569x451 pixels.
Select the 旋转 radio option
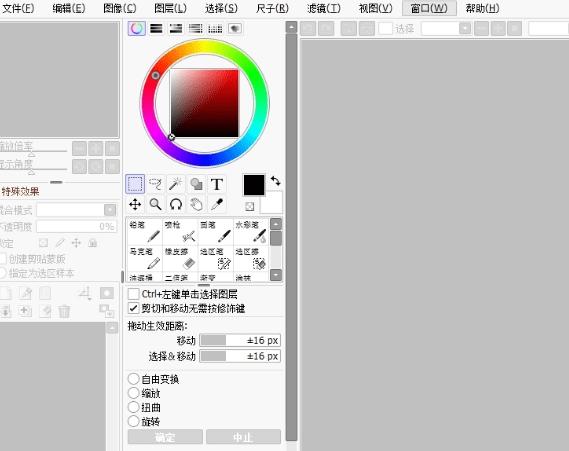point(134,422)
